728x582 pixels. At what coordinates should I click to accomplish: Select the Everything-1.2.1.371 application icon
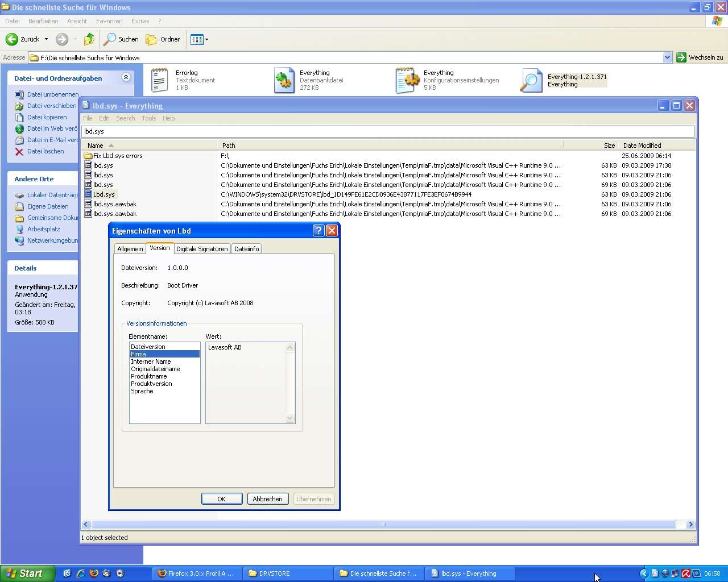[532, 80]
